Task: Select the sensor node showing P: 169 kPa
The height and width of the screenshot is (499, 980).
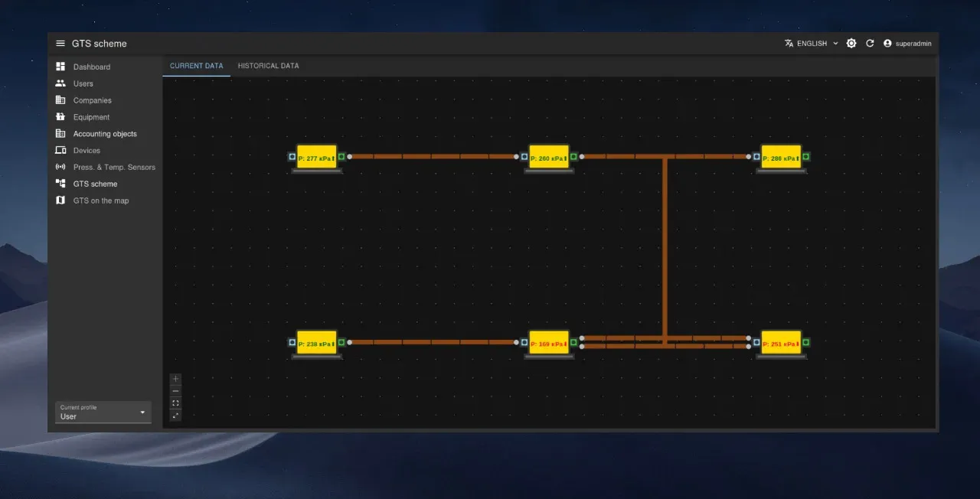Action: (x=548, y=343)
